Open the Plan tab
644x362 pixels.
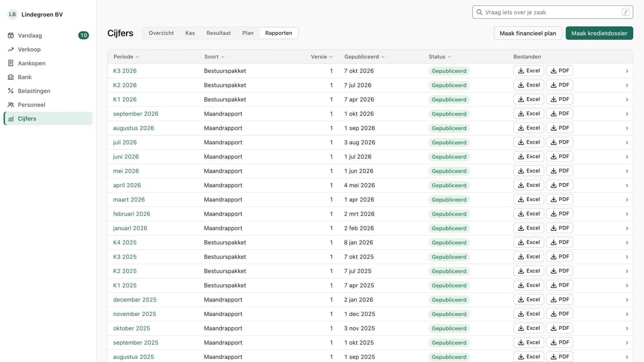[248, 33]
